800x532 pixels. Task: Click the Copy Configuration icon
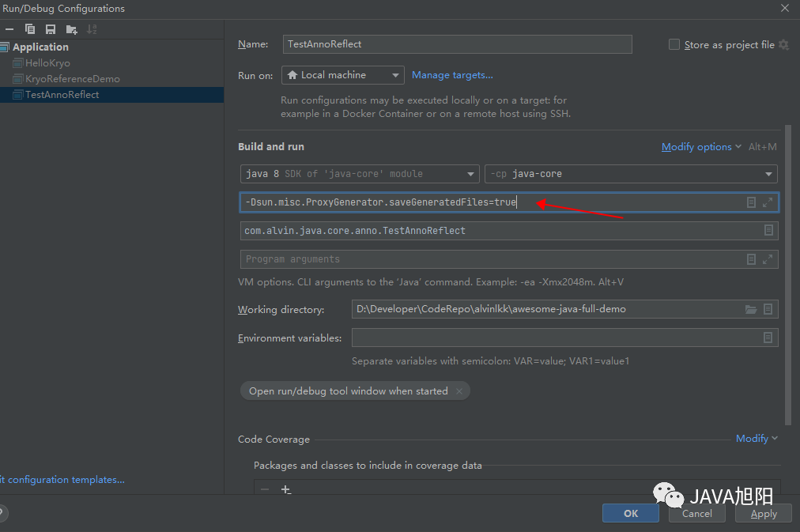[30, 29]
